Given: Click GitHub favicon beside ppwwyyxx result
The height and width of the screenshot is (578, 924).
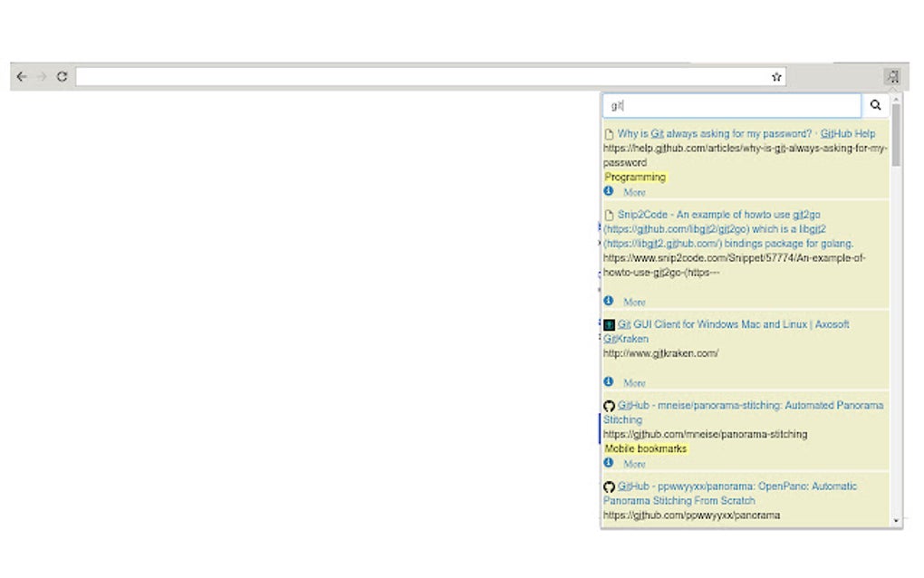Looking at the screenshot, I should point(610,486).
